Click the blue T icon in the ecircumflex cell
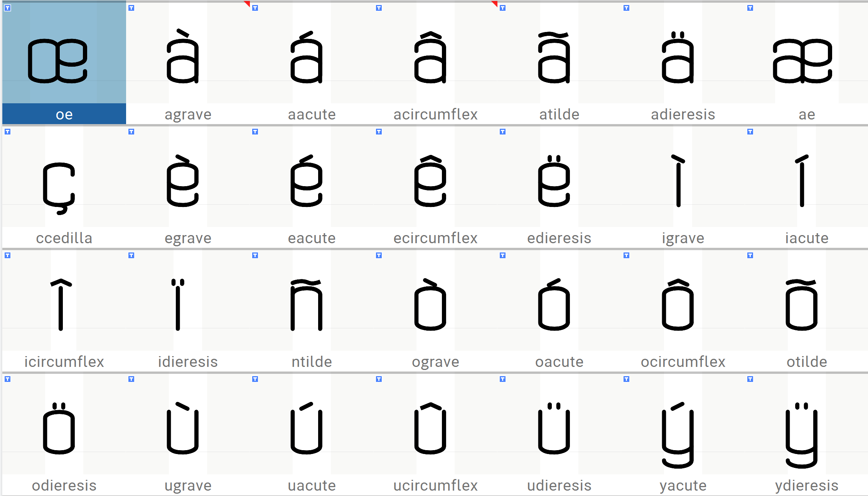Image resolution: width=868 pixels, height=496 pixels. coord(379,132)
